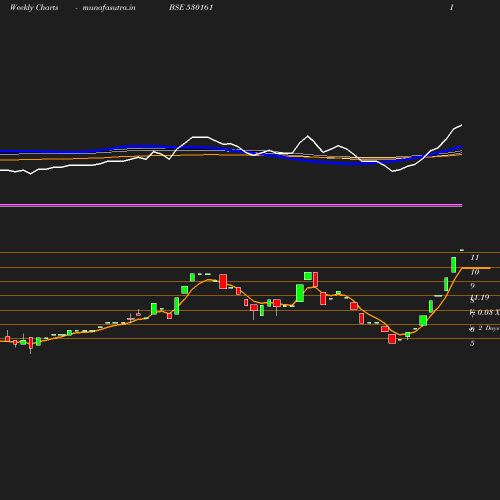The height and width of the screenshot is (500, 500).
Task: Click the price axis label '10'
Action: coord(475,272)
